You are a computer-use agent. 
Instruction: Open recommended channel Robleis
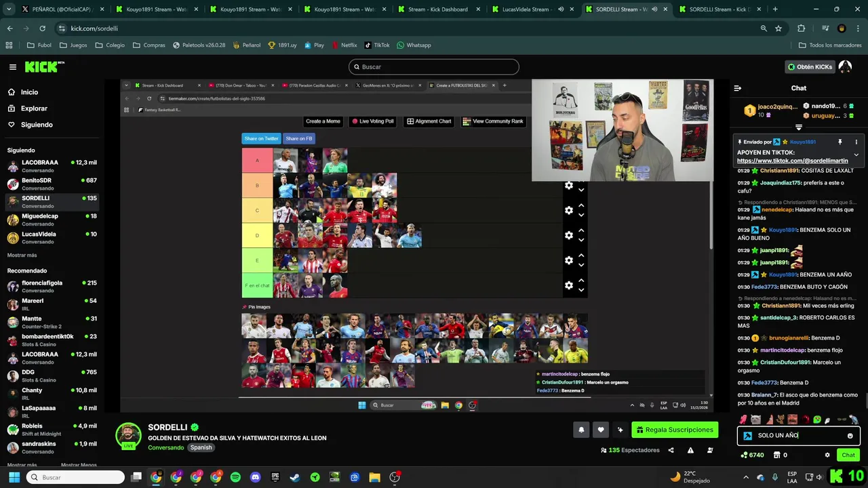point(52,430)
